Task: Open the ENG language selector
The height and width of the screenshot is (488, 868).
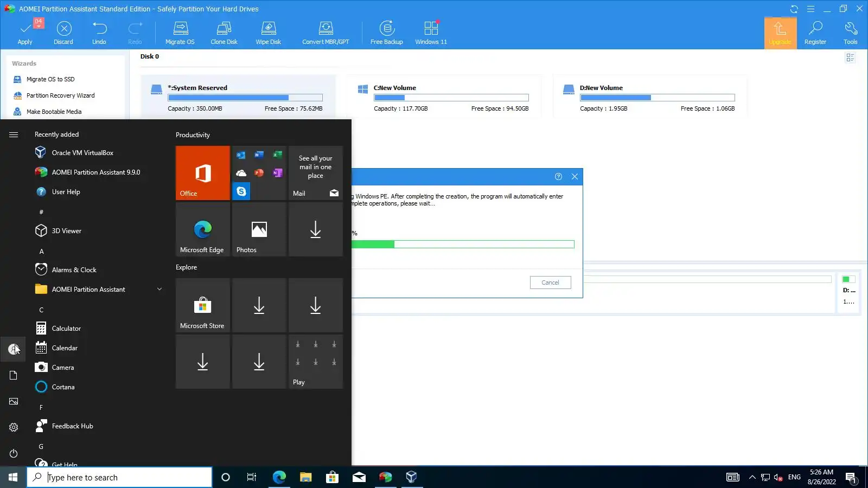Action: coord(794,477)
